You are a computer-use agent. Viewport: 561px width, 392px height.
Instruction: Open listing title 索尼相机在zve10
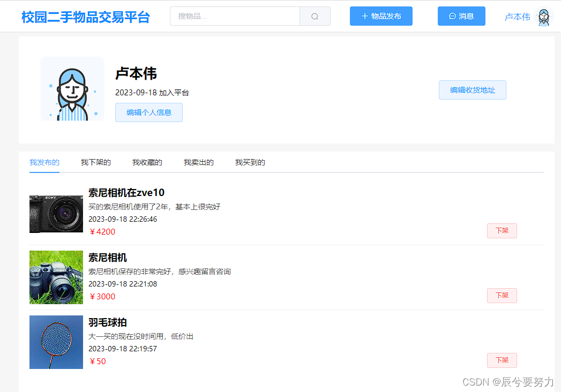click(x=126, y=193)
